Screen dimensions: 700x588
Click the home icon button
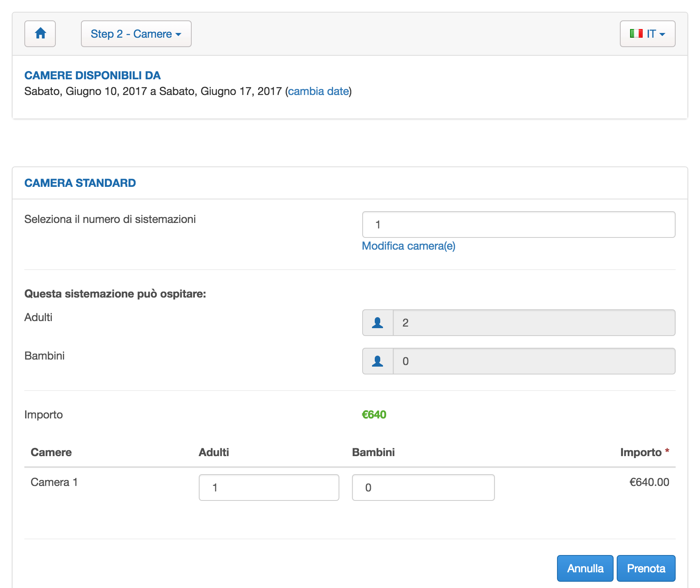[x=40, y=34]
